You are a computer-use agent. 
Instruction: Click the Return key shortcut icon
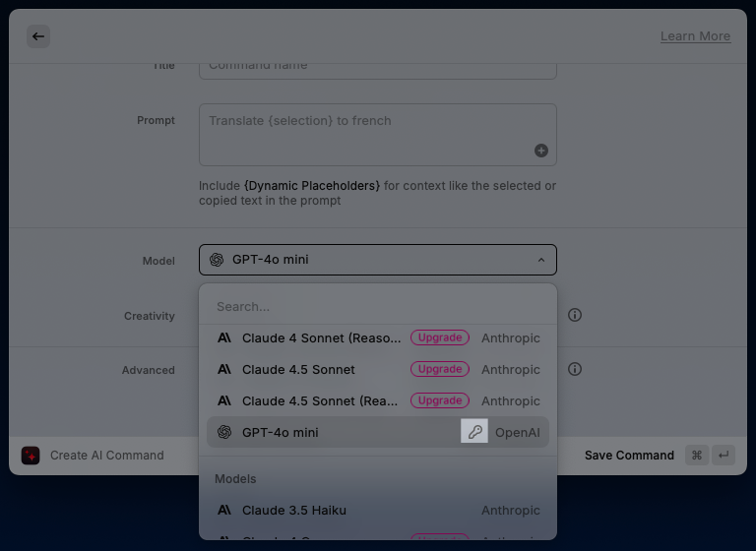(724, 456)
